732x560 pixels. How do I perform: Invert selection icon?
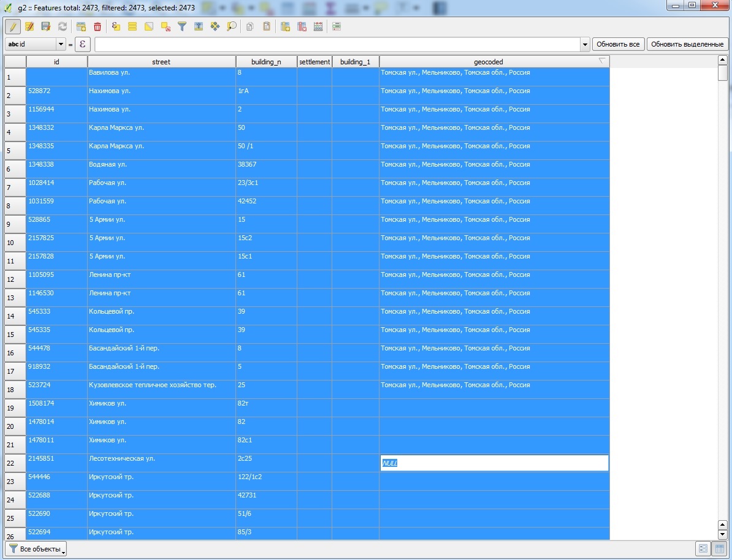pos(149,26)
